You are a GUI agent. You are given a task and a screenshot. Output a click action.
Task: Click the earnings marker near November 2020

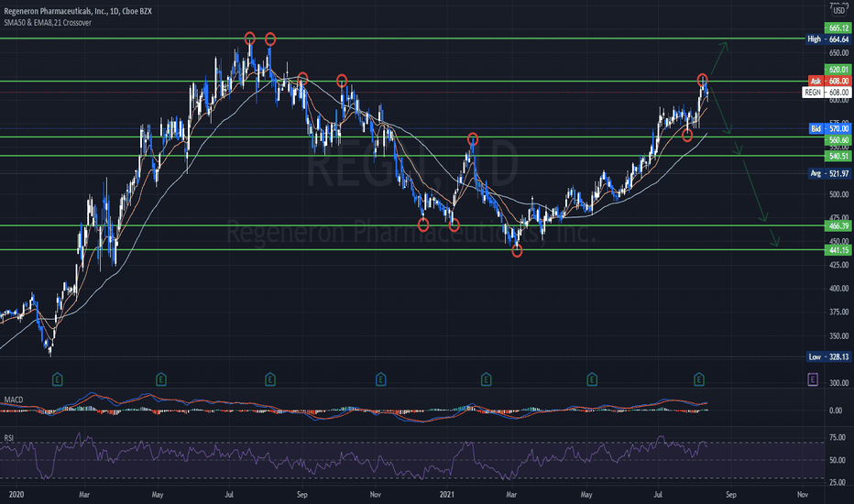(x=380, y=379)
